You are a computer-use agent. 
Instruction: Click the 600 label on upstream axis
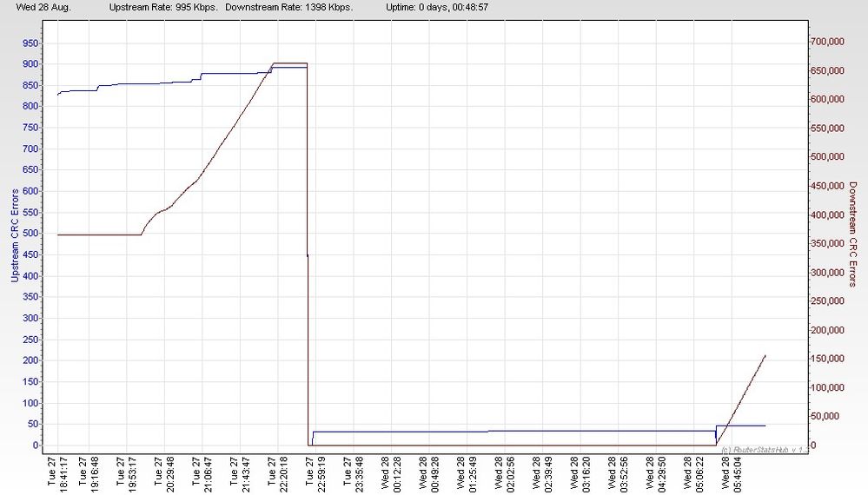point(30,191)
